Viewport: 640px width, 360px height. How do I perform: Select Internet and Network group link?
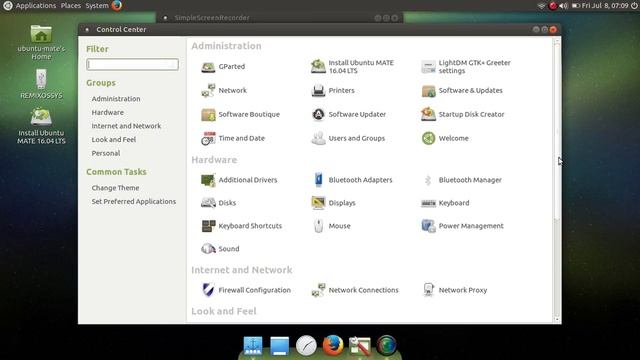(126, 126)
